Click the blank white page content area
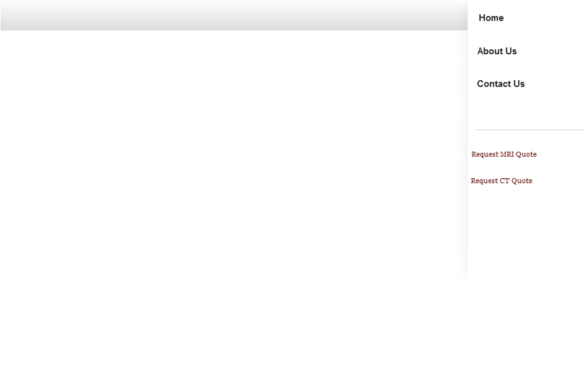 (233, 187)
